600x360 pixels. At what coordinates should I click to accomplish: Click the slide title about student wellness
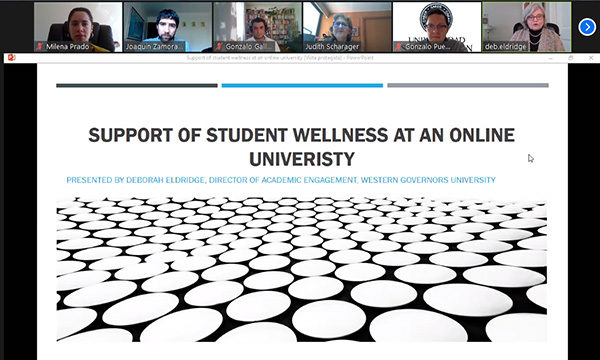(x=302, y=147)
